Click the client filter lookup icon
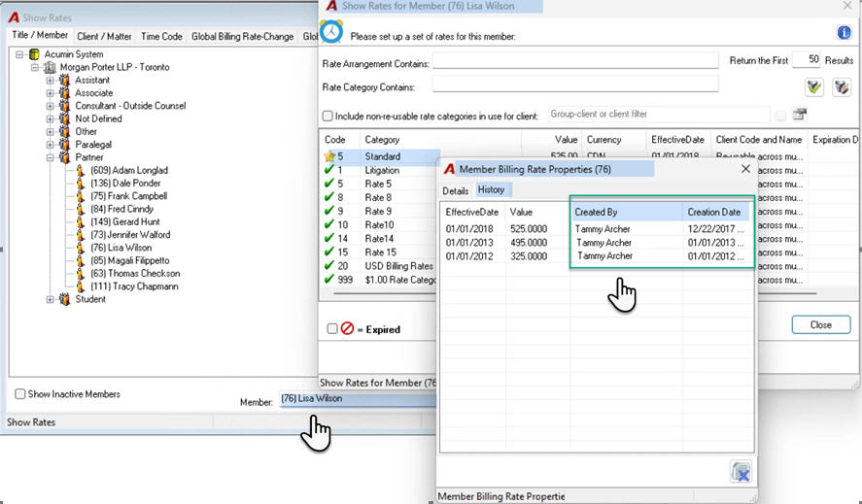 [x=800, y=115]
